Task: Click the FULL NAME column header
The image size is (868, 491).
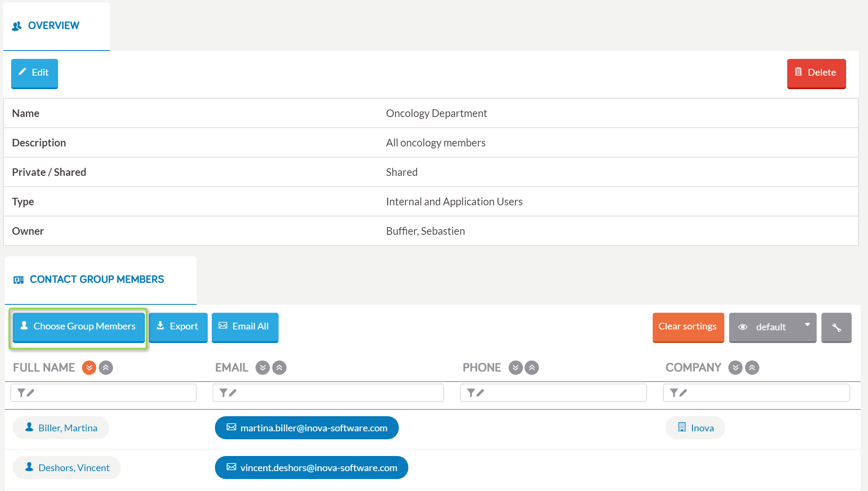Action: tap(44, 368)
